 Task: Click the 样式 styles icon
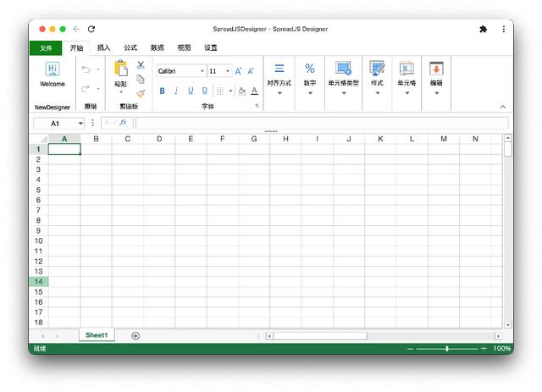377,69
